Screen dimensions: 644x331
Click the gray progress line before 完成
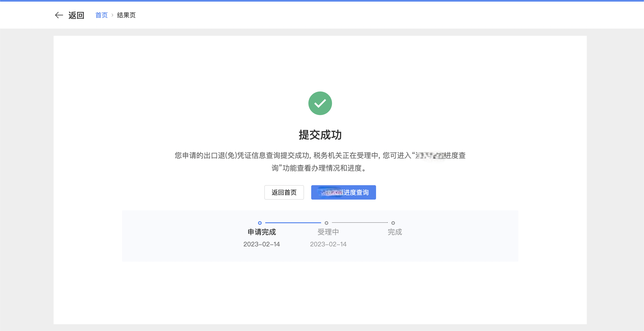[360, 223]
